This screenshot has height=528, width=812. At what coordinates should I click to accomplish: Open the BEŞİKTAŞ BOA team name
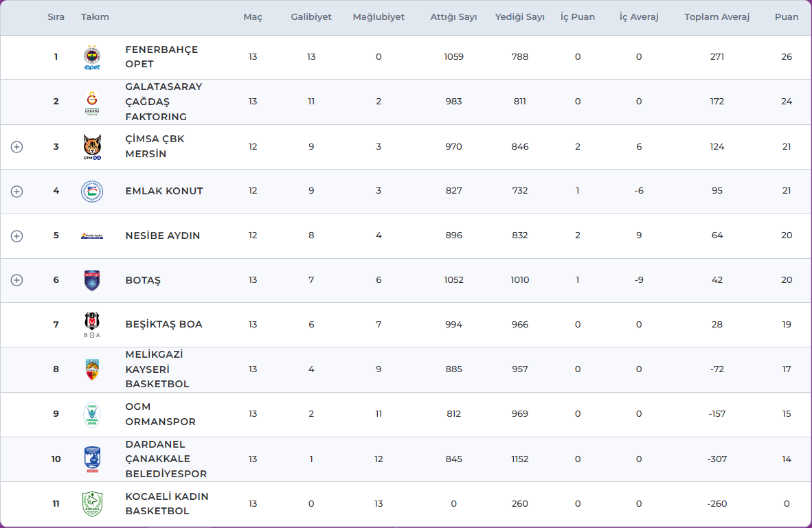click(x=163, y=324)
